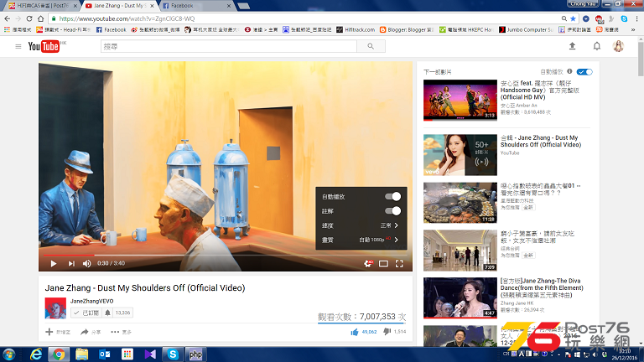Click the search magnifier button
Image resolution: width=644 pixels, height=362 pixels.
click(x=371, y=46)
